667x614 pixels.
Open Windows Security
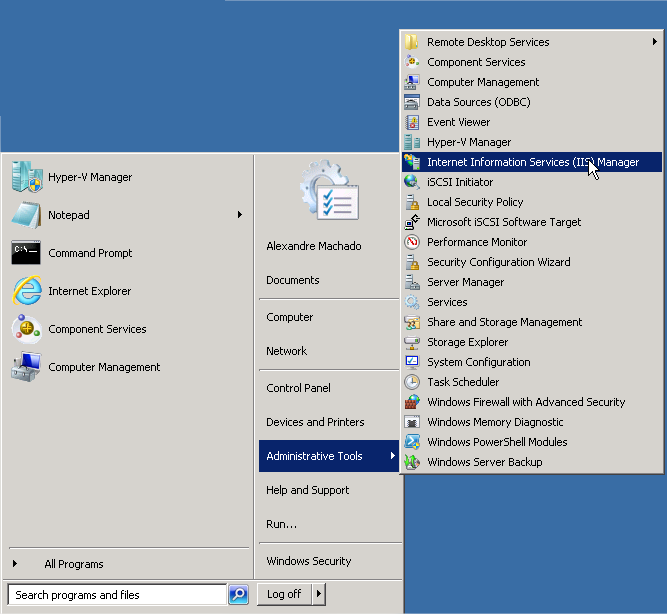click(x=309, y=561)
